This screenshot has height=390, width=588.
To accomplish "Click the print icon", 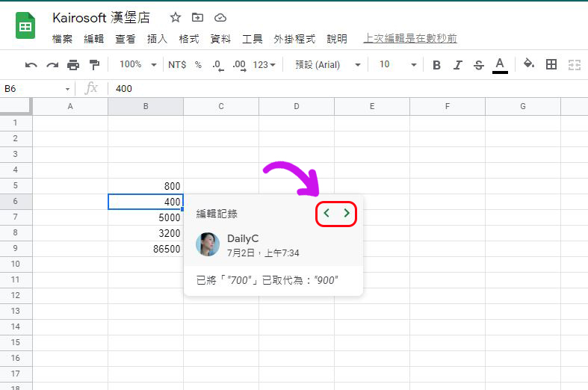I will (73, 65).
